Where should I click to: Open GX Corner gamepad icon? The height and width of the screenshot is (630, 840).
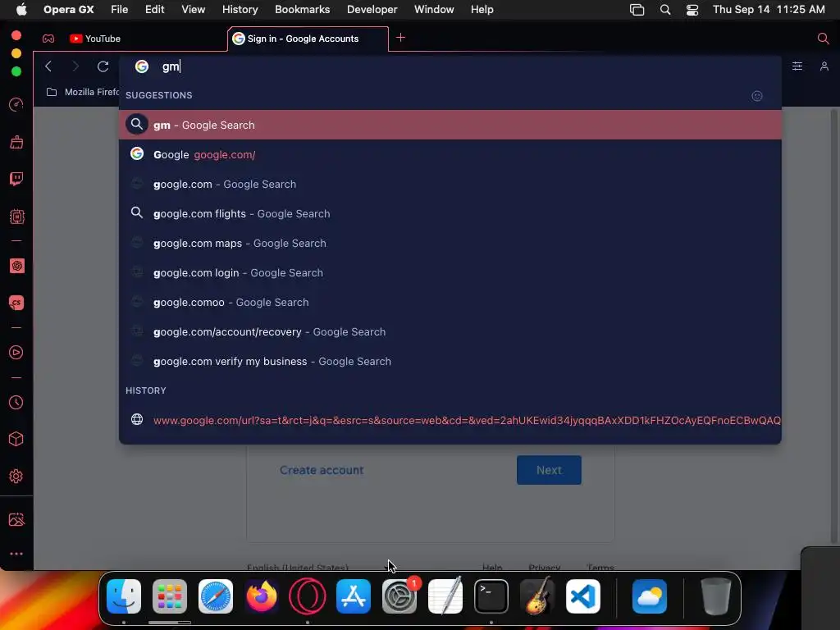[48, 39]
